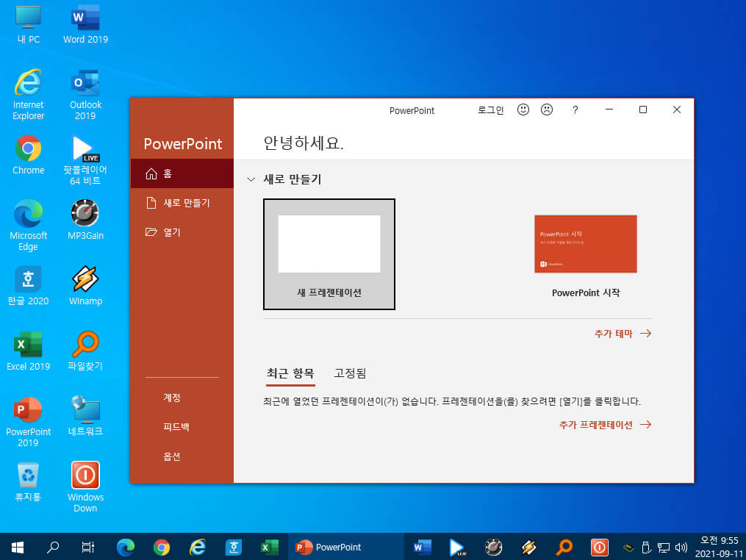
Task: Switch to the 고정됨 tab
Action: coord(350,373)
